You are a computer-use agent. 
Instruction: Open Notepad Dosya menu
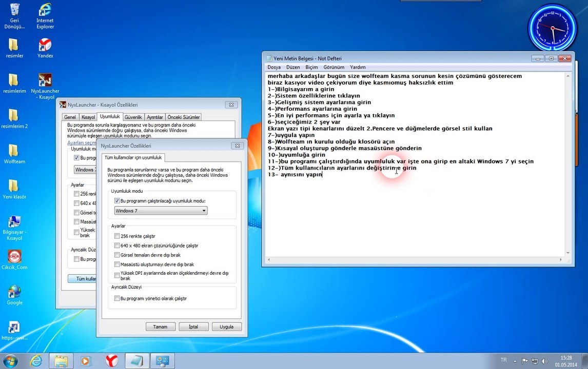pyautogui.click(x=274, y=67)
